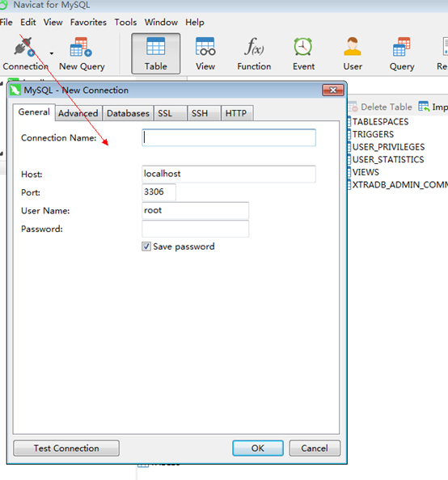This screenshot has height=480, width=448.
Task: Switch to the HTTP tab
Action: click(x=237, y=113)
